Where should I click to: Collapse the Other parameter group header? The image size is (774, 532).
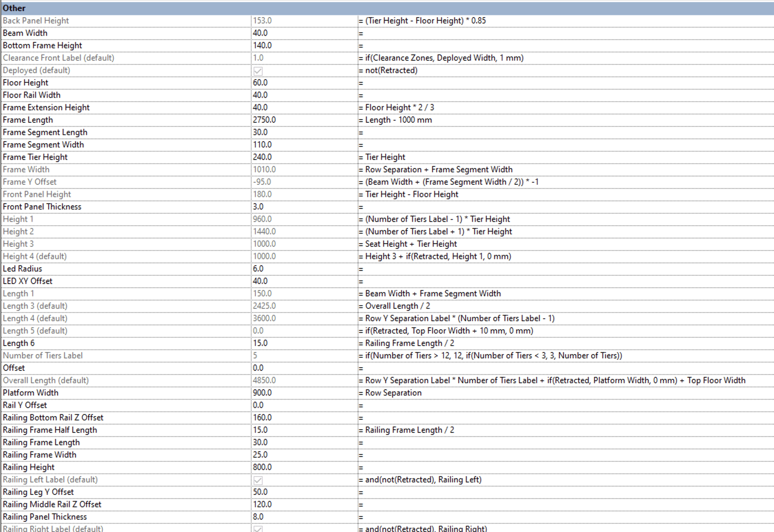[x=14, y=8]
